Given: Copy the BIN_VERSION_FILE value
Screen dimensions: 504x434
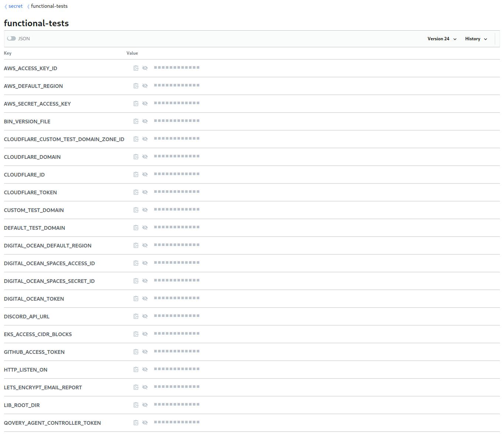Looking at the screenshot, I should click(x=136, y=121).
